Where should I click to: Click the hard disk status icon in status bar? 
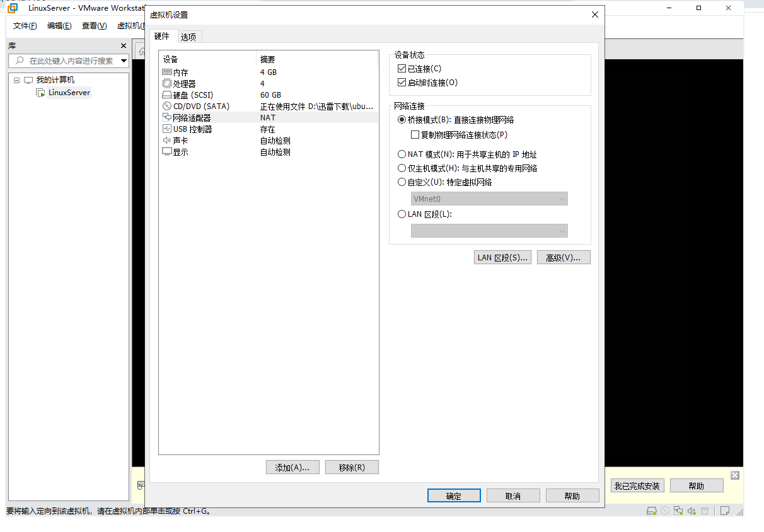coord(652,511)
